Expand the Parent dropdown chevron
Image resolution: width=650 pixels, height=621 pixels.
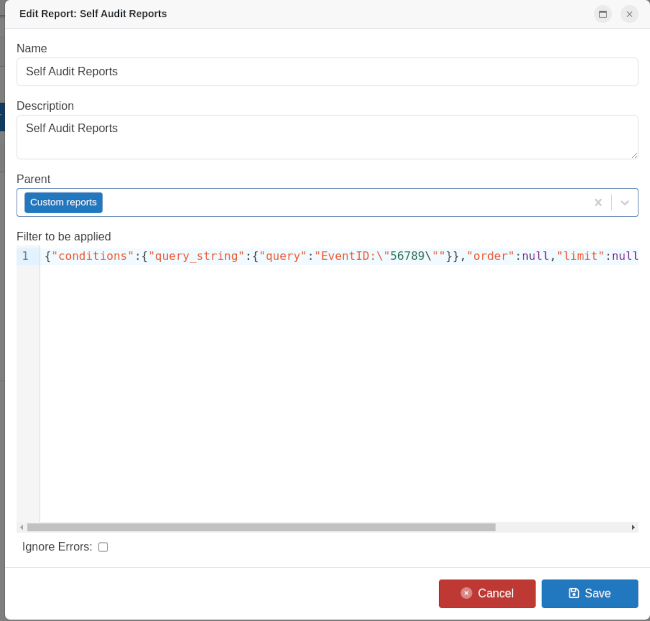click(625, 202)
